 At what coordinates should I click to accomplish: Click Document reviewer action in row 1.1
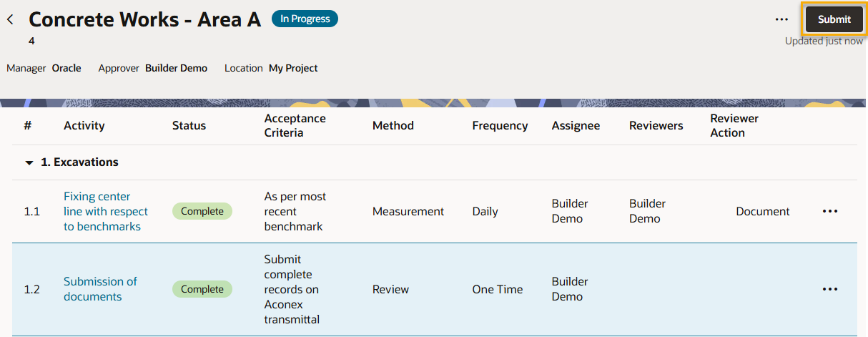click(x=762, y=212)
